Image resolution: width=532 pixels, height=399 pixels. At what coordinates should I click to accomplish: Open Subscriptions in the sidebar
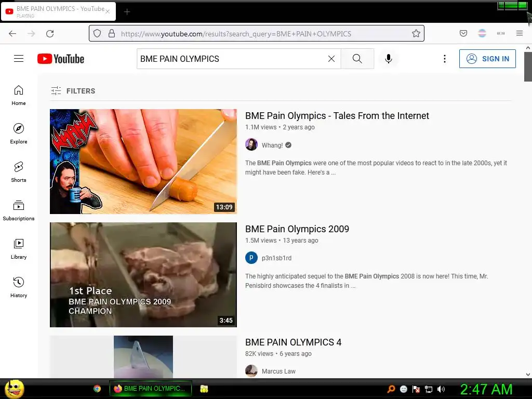19,211
